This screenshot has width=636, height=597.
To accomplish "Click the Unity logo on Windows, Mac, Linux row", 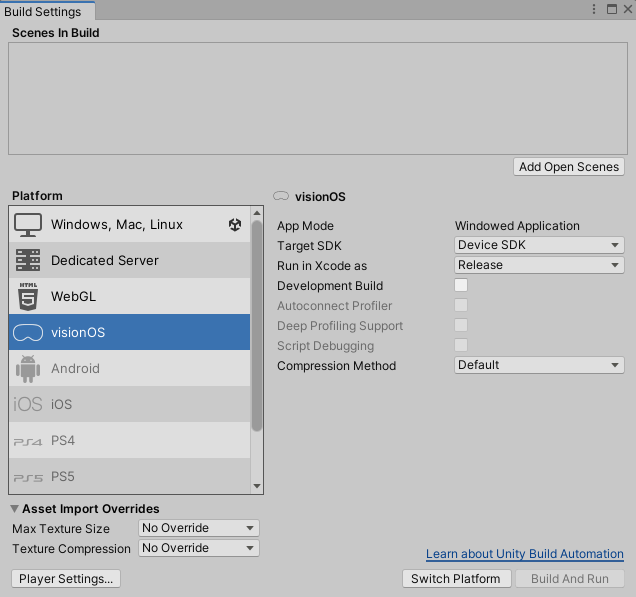I will pyautogui.click(x=235, y=224).
